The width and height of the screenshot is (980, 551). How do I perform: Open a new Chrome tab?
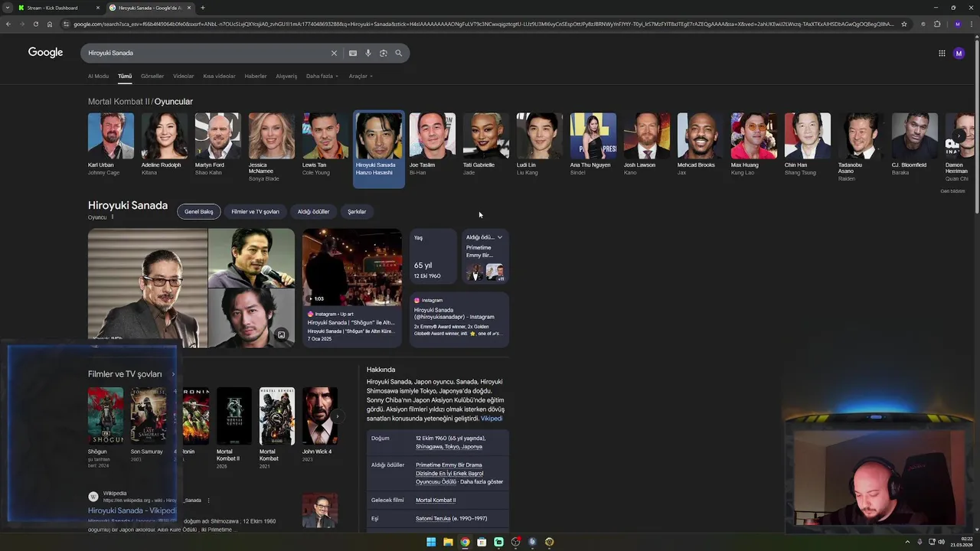pyautogui.click(x=202, y=8)
